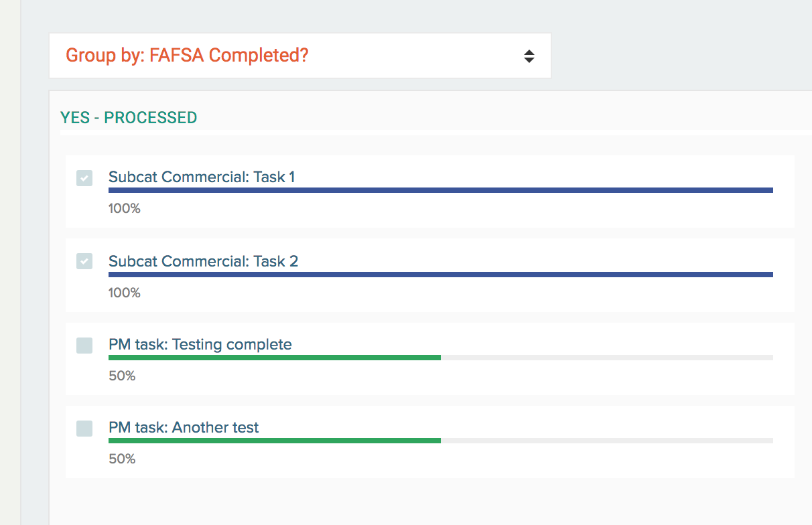Viewport: 812px width, 525px height.
Task: Click the 100% label under Task 1
Action: tap(125, 209)
